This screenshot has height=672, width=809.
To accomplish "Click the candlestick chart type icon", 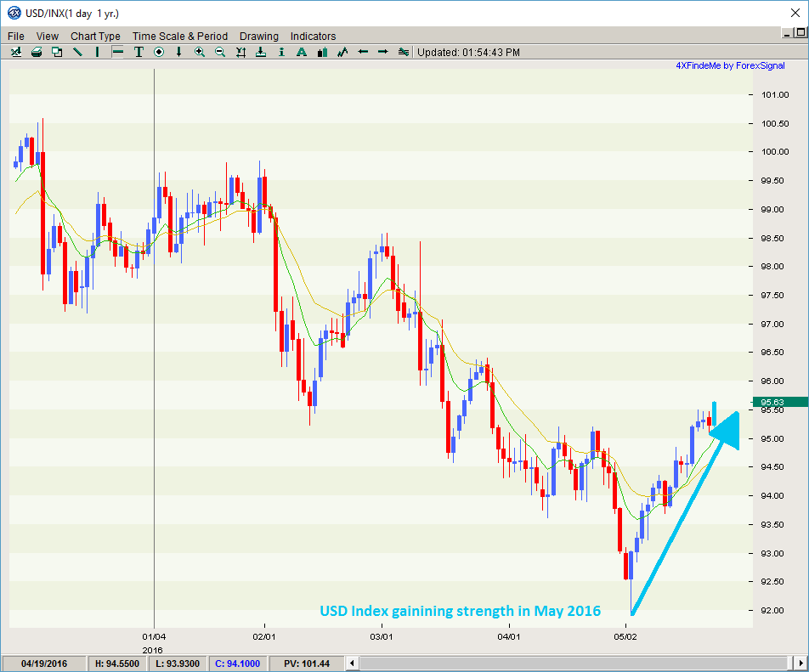I will (x=322, y=52).
